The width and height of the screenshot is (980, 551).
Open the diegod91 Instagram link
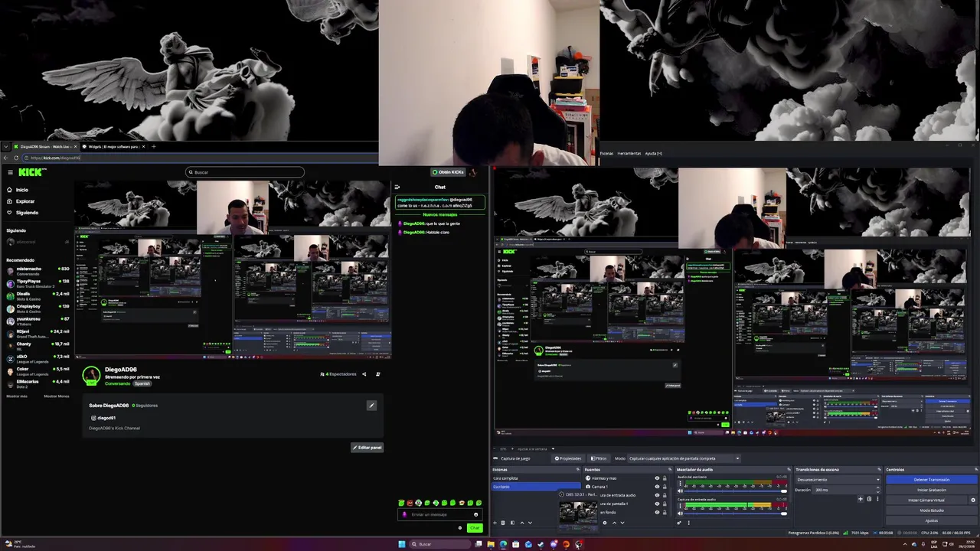[x=103, y=418]
